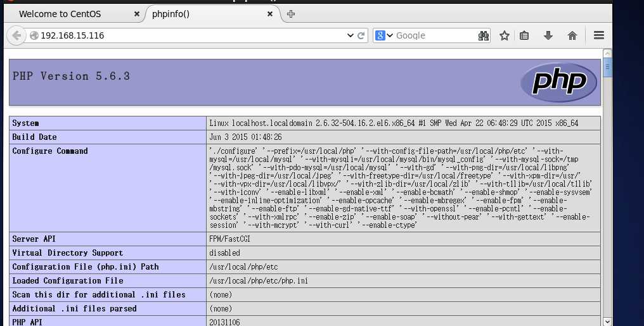Go to the home page icon
The width and height of the screenshot is (644, 326).
click(572, 35)
